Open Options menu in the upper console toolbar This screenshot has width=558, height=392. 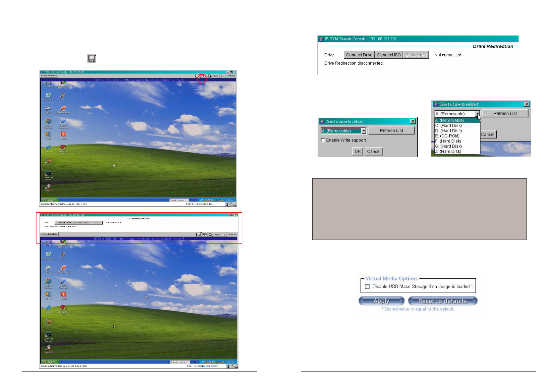click(x=231, y=76)
